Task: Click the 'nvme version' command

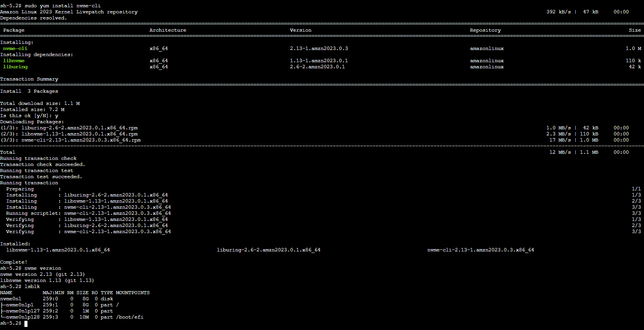Action: point(43,268)
